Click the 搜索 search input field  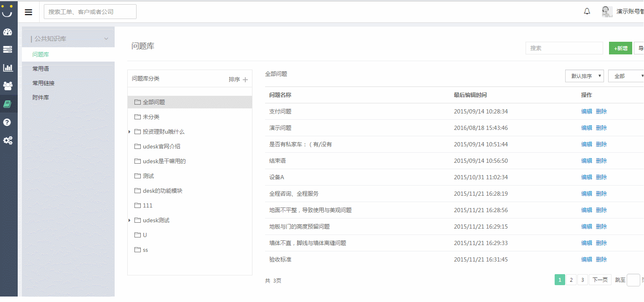click(x=564, y=48)
